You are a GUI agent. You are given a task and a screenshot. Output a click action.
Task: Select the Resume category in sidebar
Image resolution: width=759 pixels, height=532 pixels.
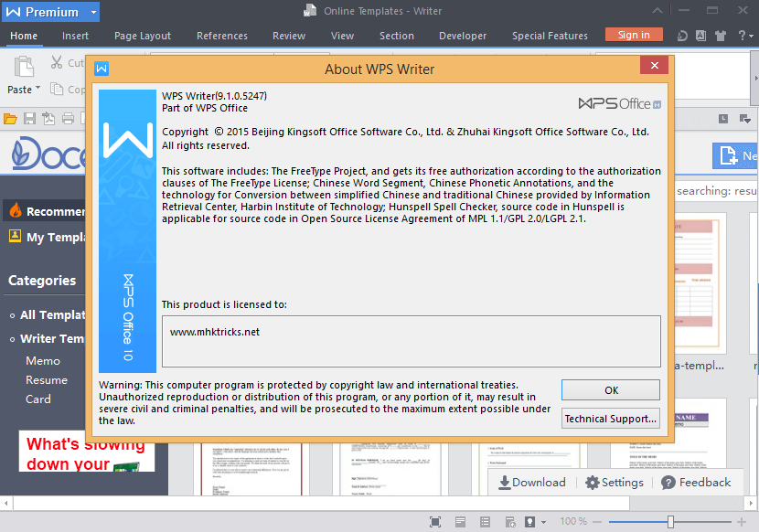click(x=47, y=380)
